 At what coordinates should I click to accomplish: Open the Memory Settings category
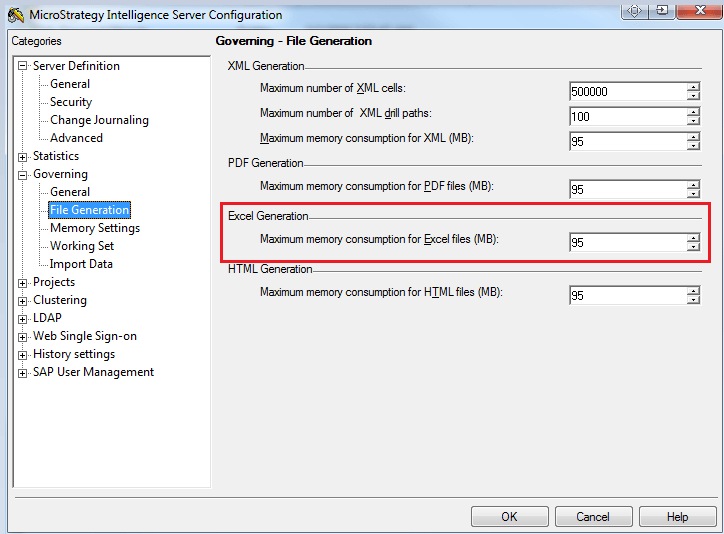point(95,228)
